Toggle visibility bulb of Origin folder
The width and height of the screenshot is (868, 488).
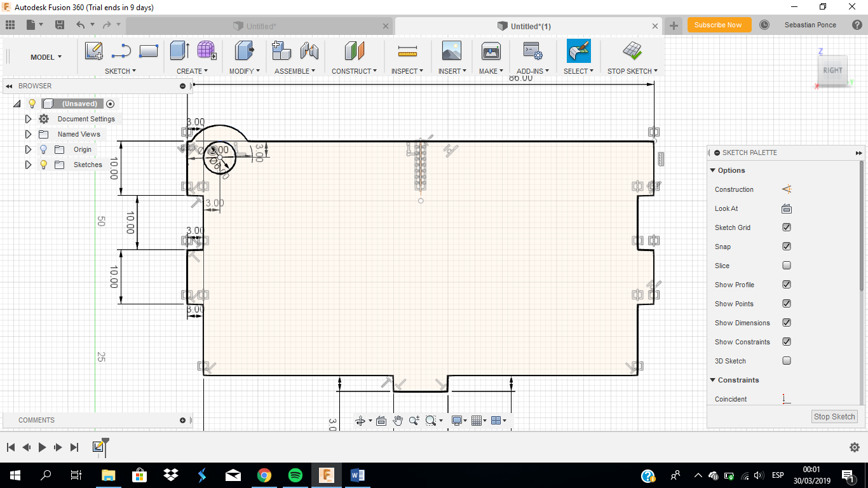click(x=44, y=149)
